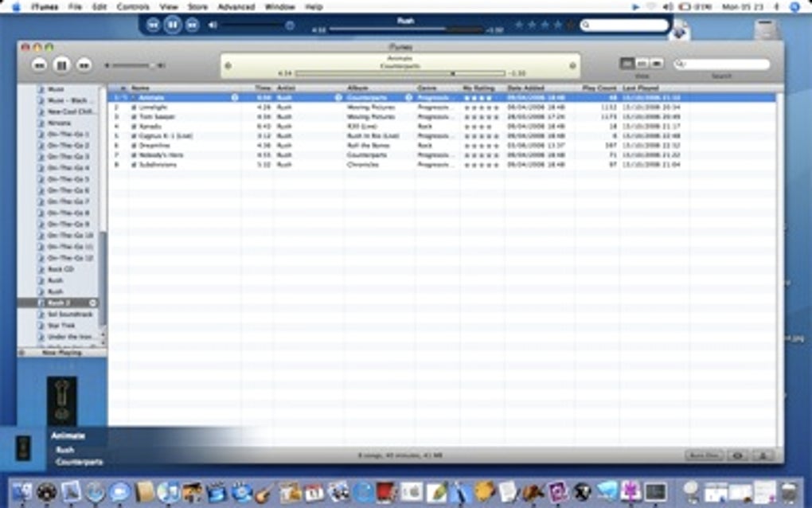Open the Controls menu
This screenshot has width=812, height=508.
133,6
